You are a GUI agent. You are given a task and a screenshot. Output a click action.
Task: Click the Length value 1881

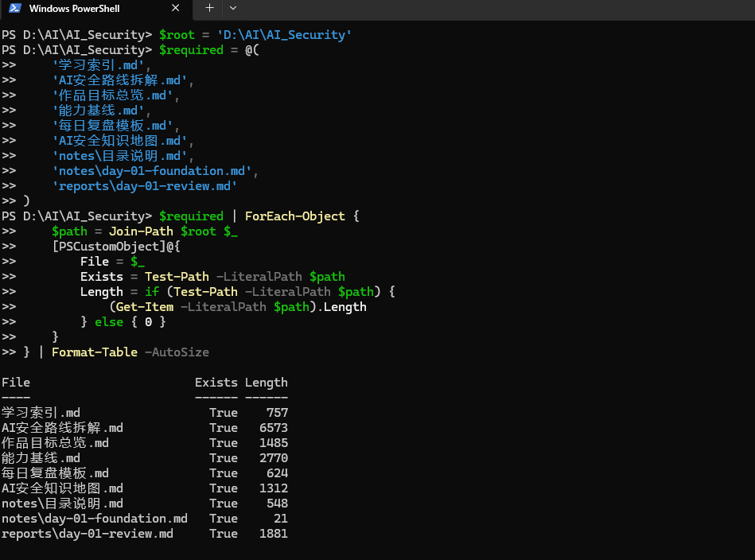(274, 534)
